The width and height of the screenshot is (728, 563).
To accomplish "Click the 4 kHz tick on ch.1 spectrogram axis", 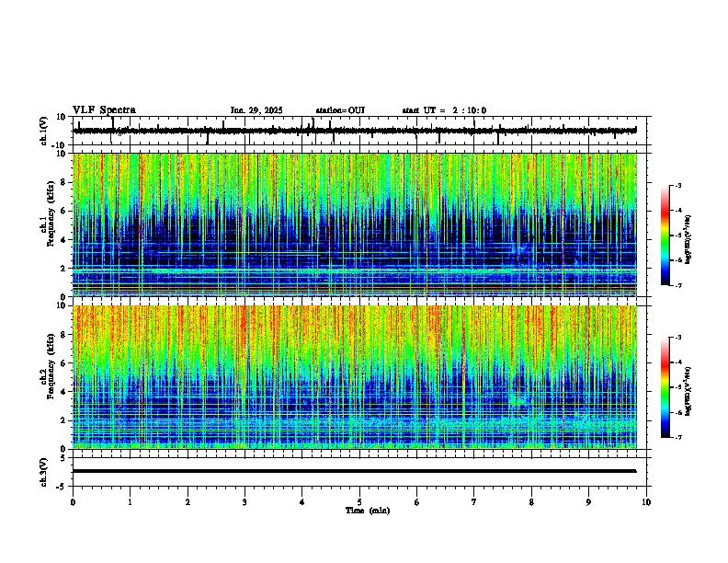I will pos(64,240).
